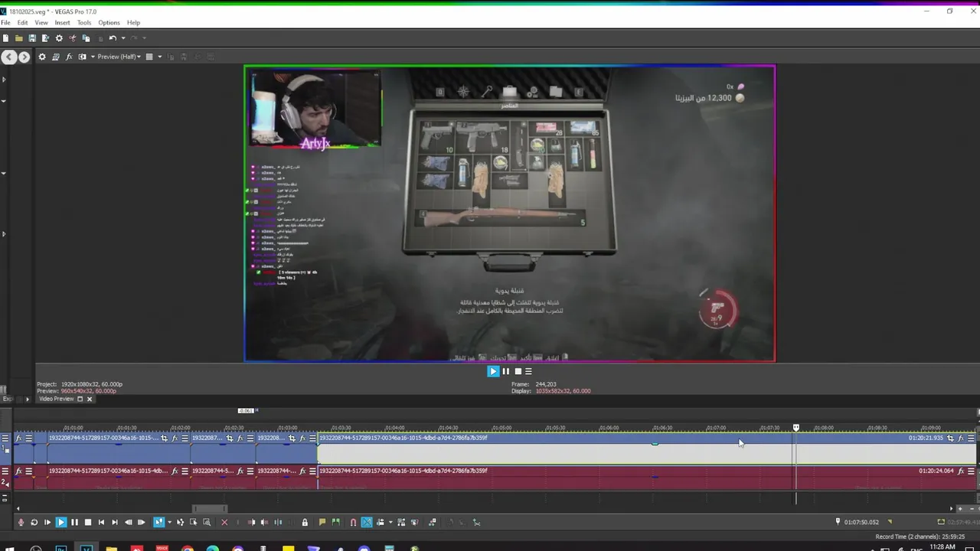Play from start in transport bar
The image size is (980, 551).
tap(47, 522)
